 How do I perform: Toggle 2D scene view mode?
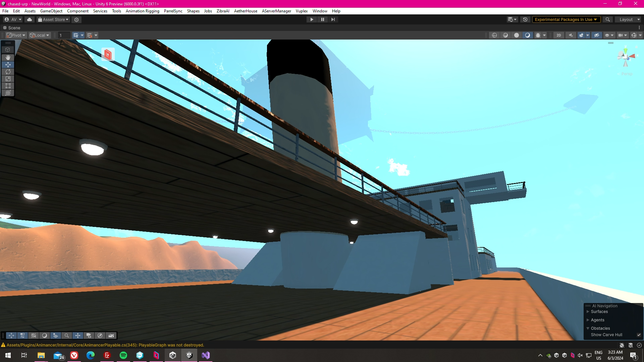[558, 35]
